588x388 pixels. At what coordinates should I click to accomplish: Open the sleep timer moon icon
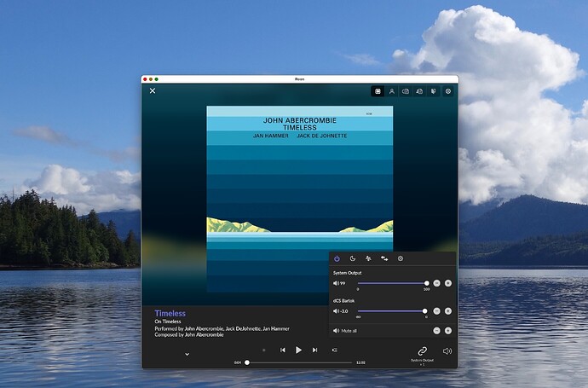[x=353, y=258]
